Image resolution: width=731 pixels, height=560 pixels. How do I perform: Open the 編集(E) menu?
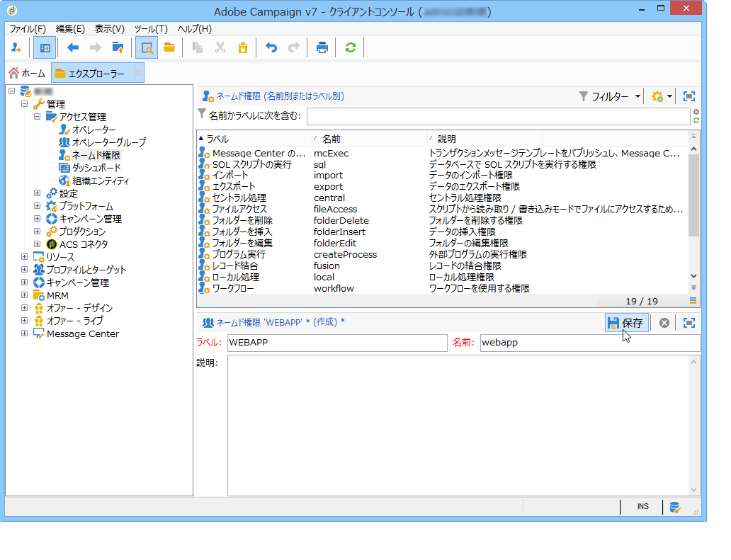pyautogui.click(x=70, y=29)
